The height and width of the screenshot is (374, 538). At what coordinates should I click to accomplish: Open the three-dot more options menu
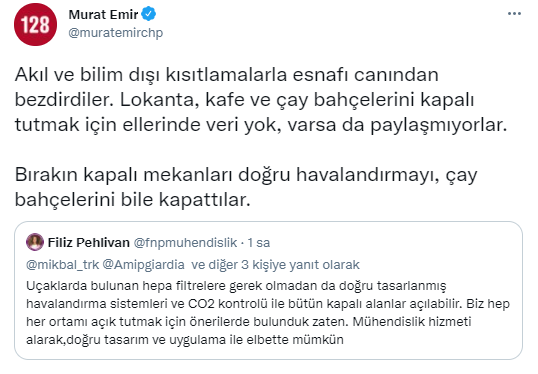[x=514, y=14]
